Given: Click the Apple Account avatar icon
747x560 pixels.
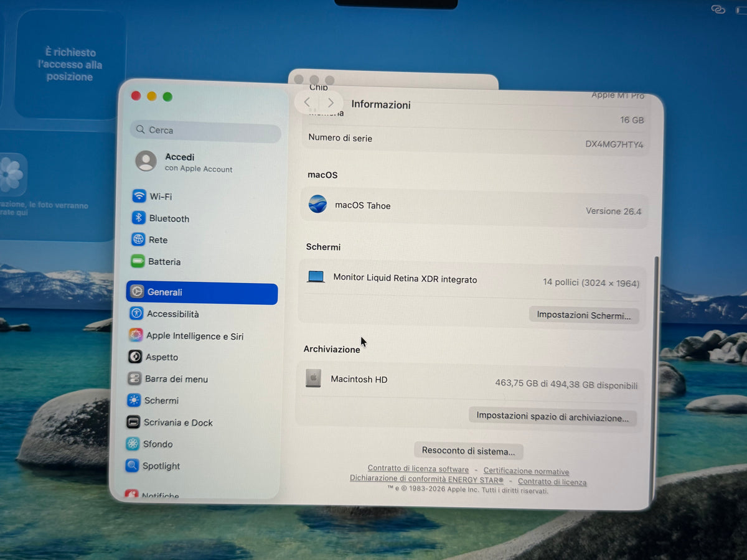Looking at the screenshot, I should click(x=146, y=161).
